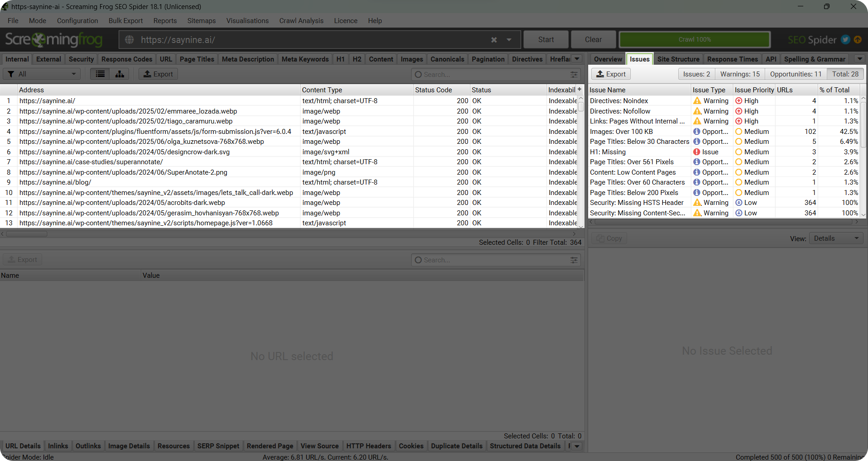The image size is (868, 461).
Task: Sort by the Status Code column header
Action: coord(441,90)
